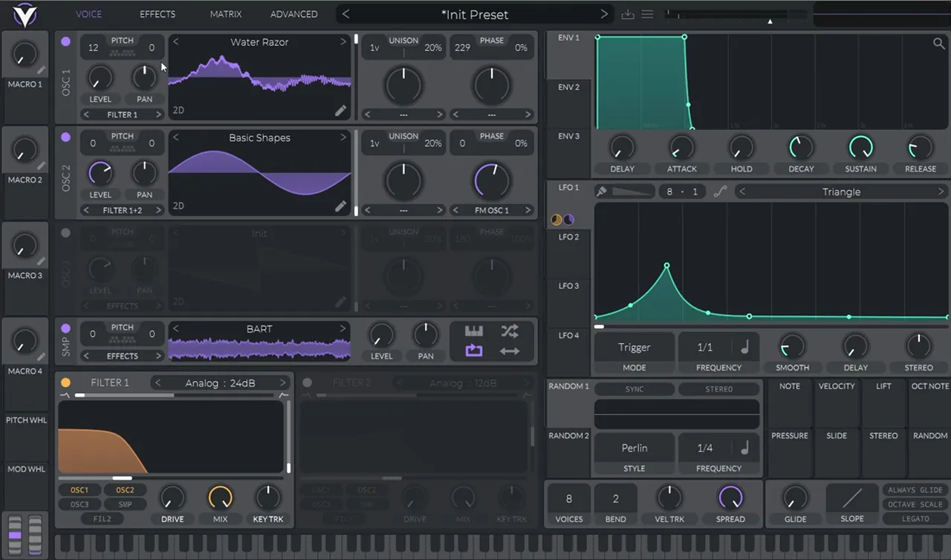Screen dimensions: 951x560
Task: Toggle the LEGATO button
Action: click(x=915, y=518)
